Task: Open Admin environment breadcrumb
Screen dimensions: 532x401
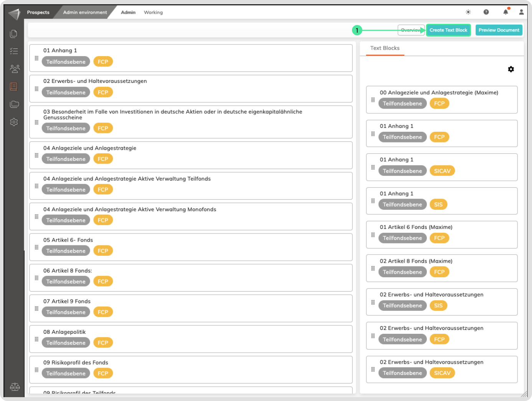Action: pyautogui.click(x=85, y=12)
